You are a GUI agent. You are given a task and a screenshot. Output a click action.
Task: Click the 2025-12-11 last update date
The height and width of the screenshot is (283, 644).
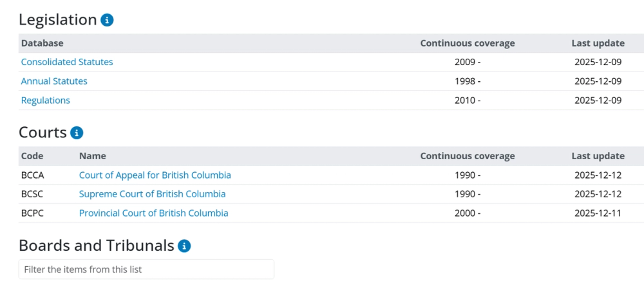point(598,213)
